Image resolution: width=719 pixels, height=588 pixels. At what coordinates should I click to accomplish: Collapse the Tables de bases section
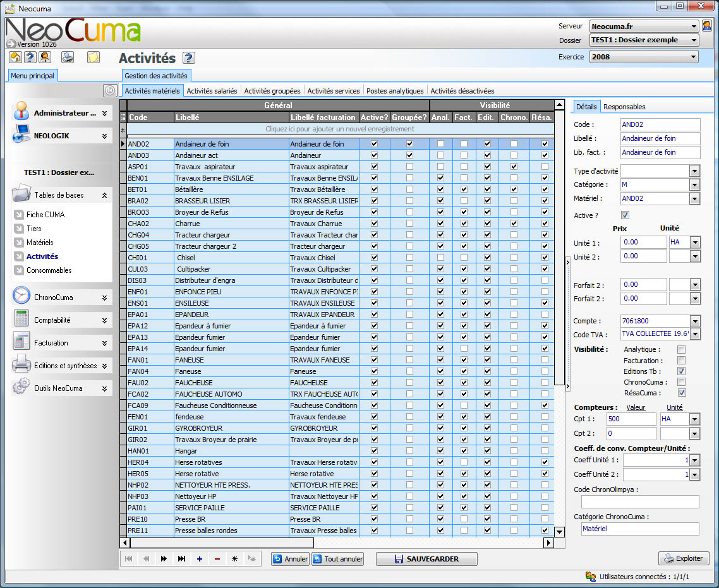(x=104, y=195)
